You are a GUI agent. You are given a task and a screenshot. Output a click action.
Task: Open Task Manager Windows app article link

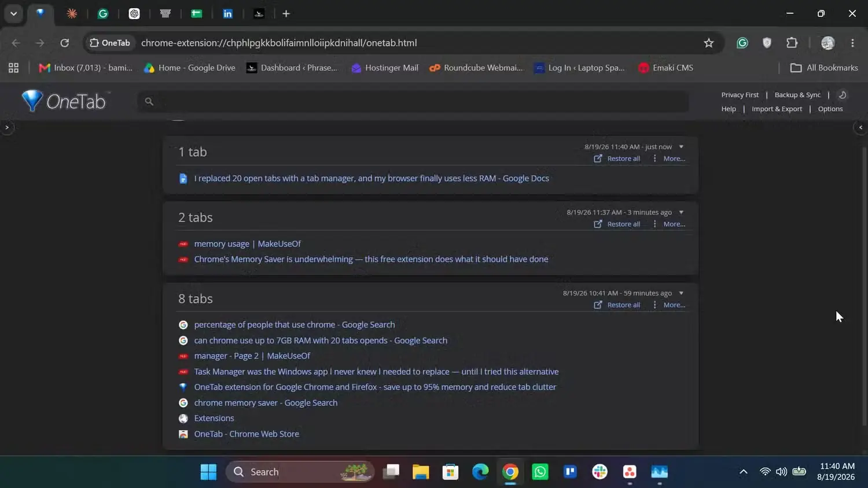pyautogui.click(x=376, y=371)
